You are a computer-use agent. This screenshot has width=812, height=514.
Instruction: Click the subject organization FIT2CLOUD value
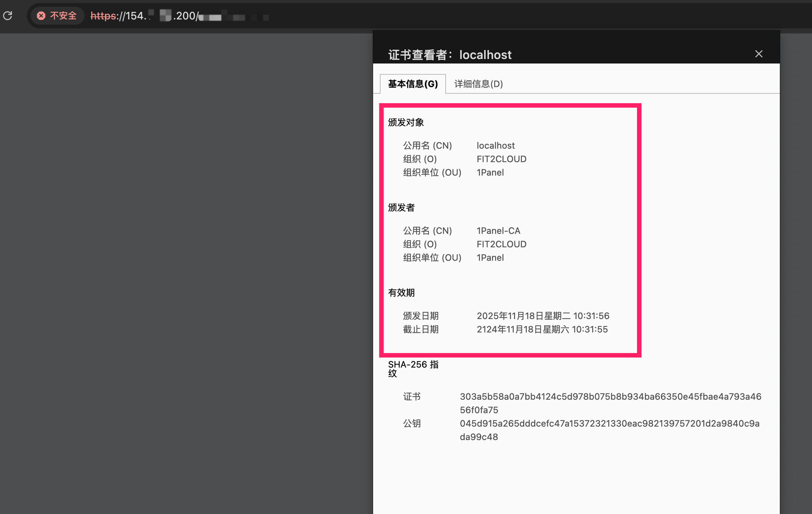pyautogui.click(x=501, y=159)
